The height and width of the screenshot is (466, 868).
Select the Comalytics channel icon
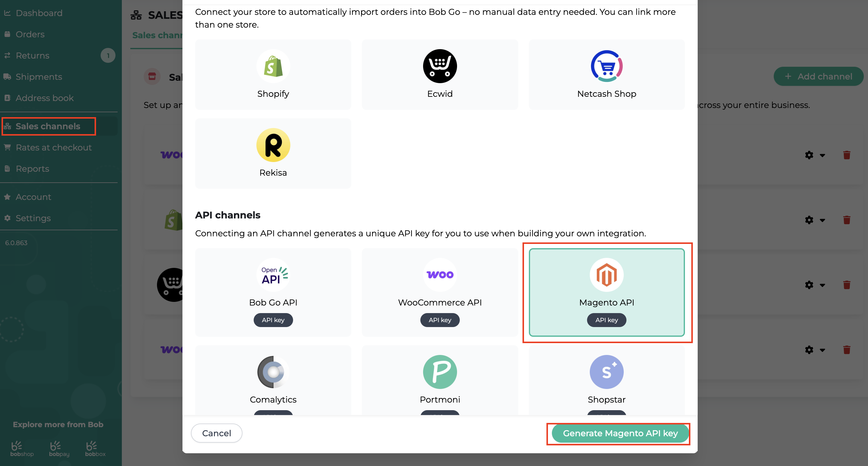273,372
